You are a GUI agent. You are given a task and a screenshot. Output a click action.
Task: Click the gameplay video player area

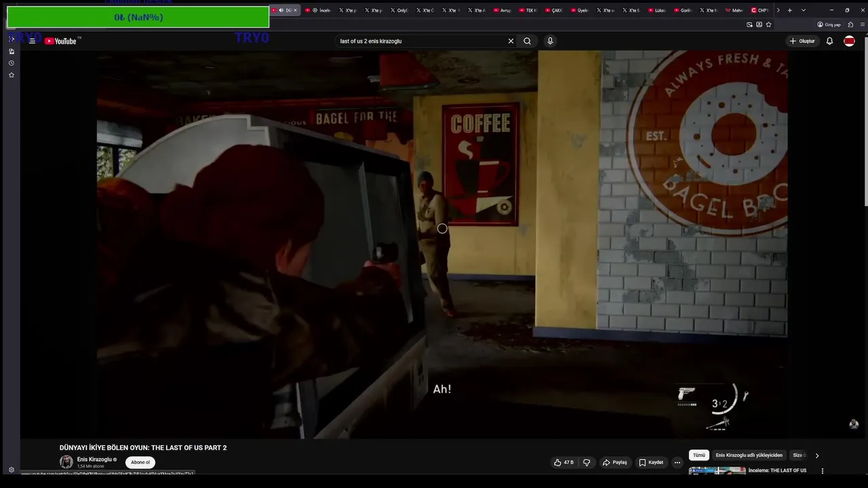(441, 244)
